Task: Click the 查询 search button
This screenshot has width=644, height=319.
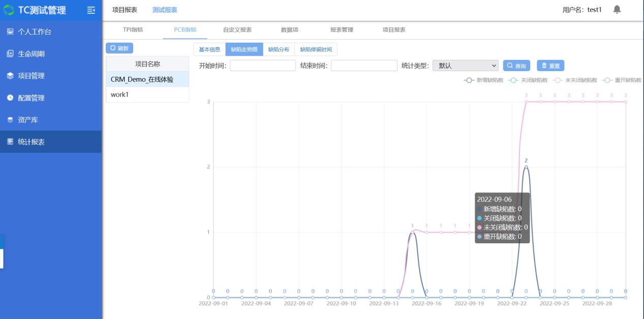Action: point(516,66)
